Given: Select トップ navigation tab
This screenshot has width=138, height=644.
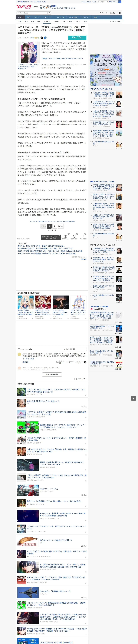Looking at the screenshot, I should pos(20,17).
